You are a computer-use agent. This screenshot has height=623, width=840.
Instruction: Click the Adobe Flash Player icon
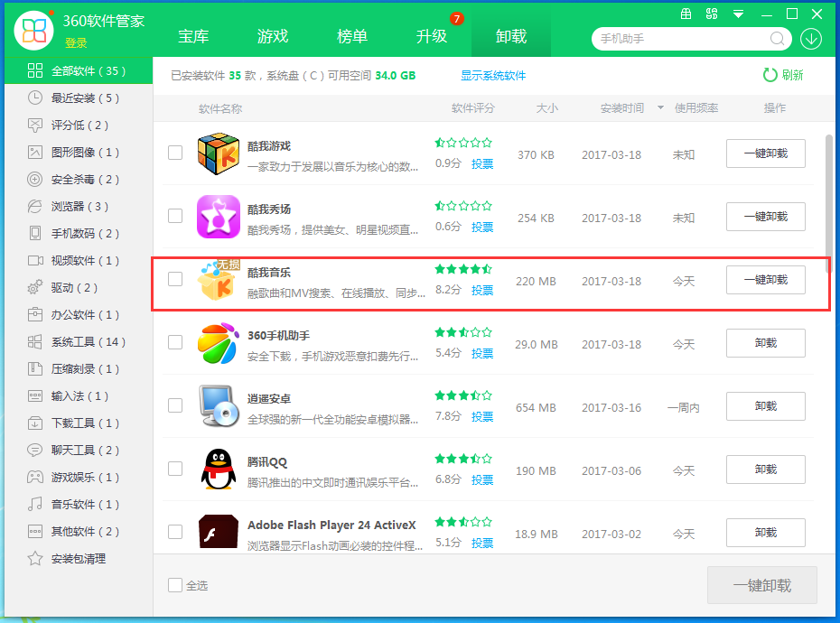[218, 532]
